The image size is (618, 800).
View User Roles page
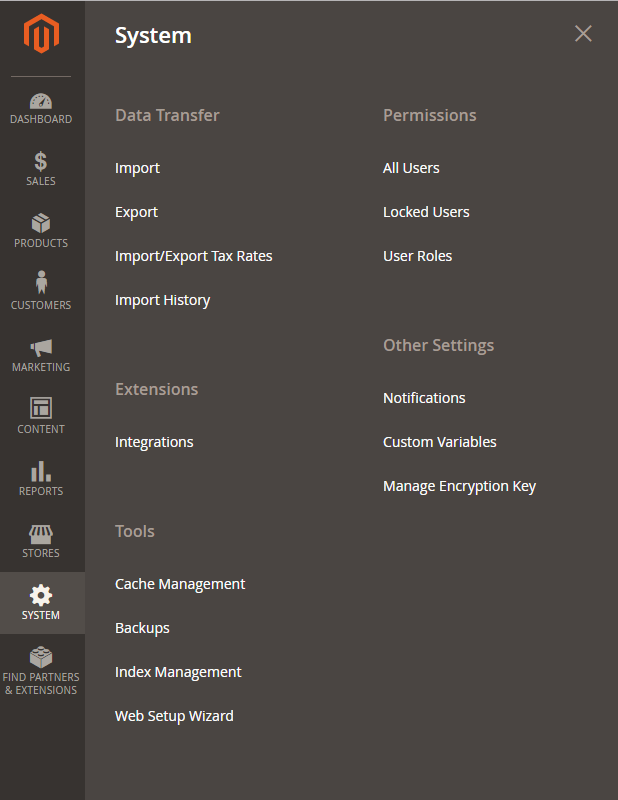point(417,256)
